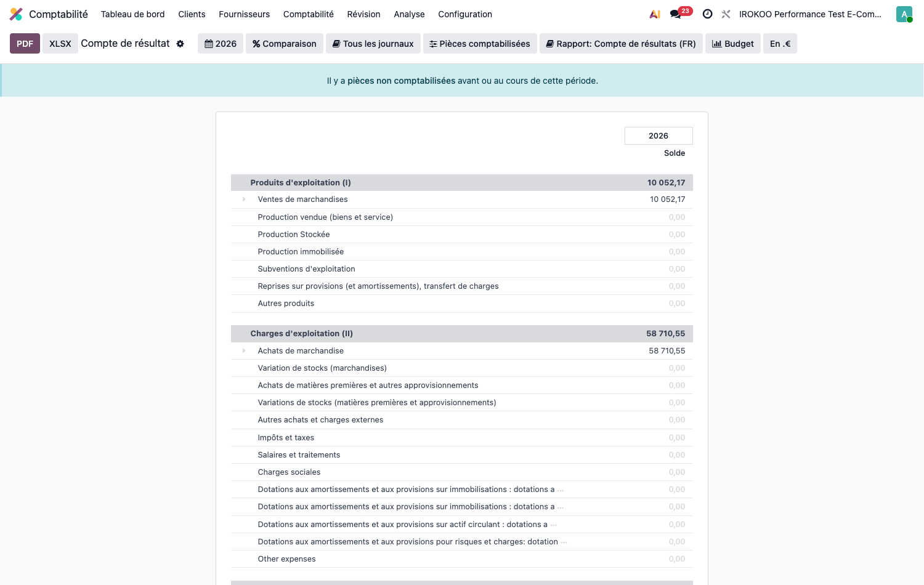The width and height of the screenshot is (924, 585).
Task: Click the 10 052,17 amount for Ventes de marchandises
Action: pyautogui.click(x=668, y=200)
